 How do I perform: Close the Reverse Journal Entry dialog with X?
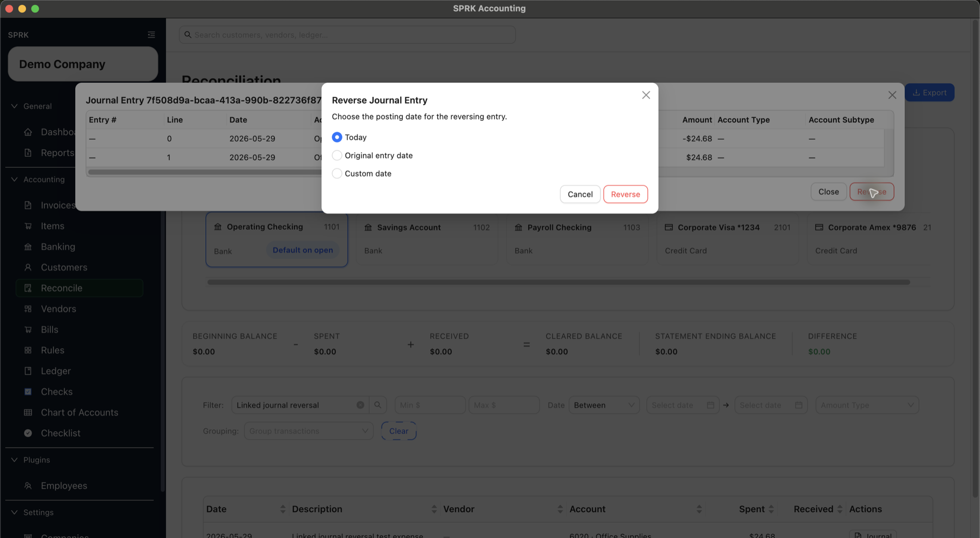pos(646,95)
